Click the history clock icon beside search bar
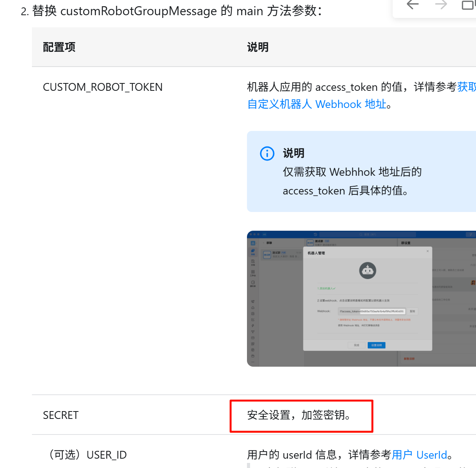 click(x=315, y=235)
